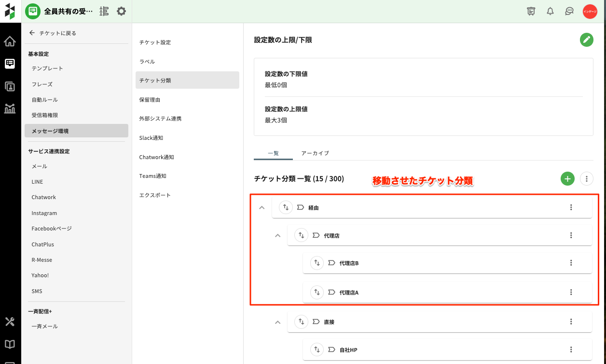
Task: Open the notification bell icon
Action: pyautogui.click(x=550, y=11)
